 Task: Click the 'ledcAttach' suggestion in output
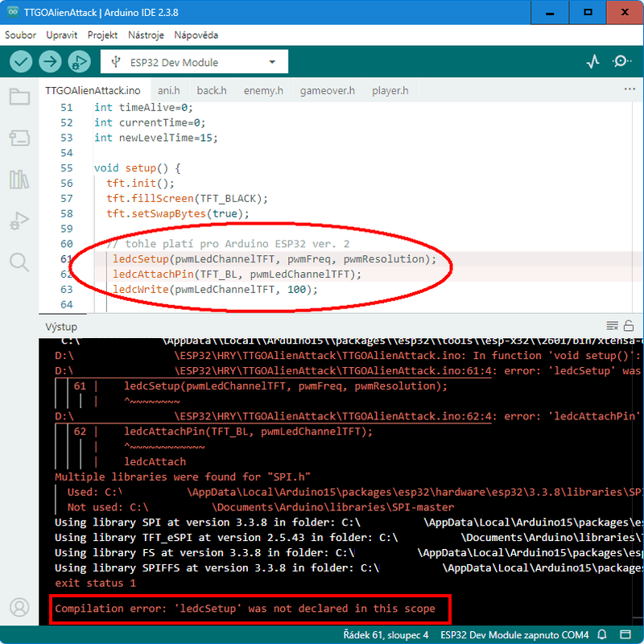[x=155, y=461]
